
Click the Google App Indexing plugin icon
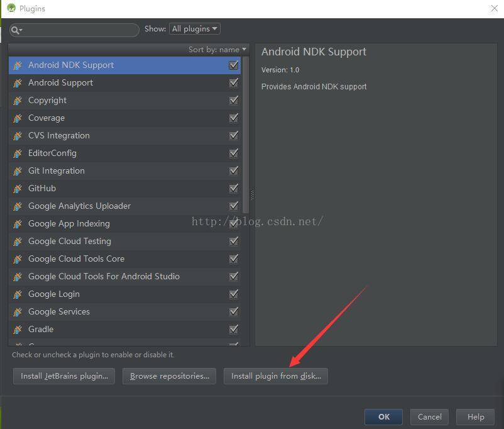point(18,224)
